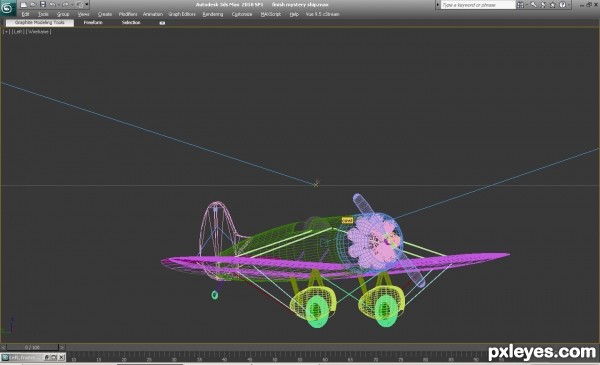This screenshot has height=365, width=600.
Task: Open the Create menu
Action: 104,14
